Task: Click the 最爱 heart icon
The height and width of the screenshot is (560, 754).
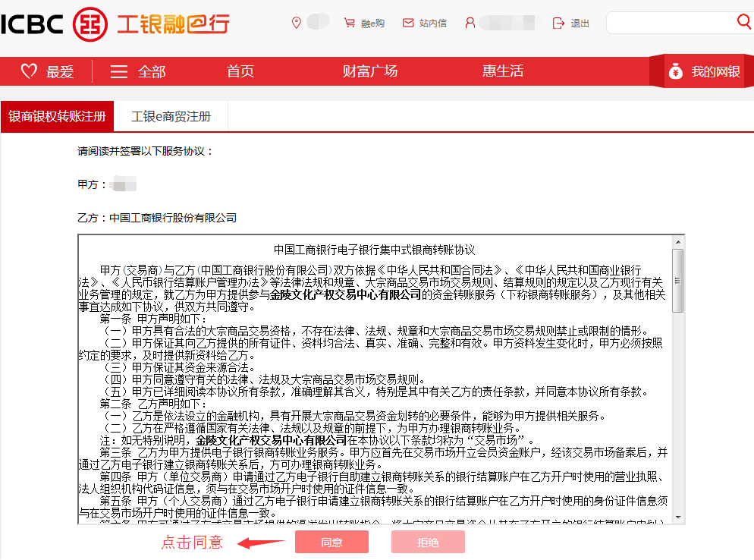Action: tap(29, 71)
